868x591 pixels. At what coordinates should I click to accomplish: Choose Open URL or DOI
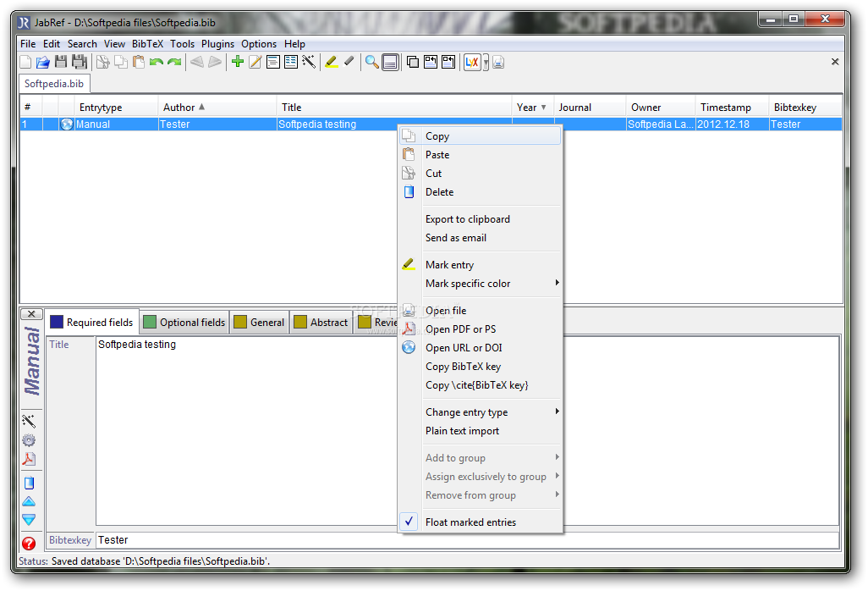[x=480, y=348]
